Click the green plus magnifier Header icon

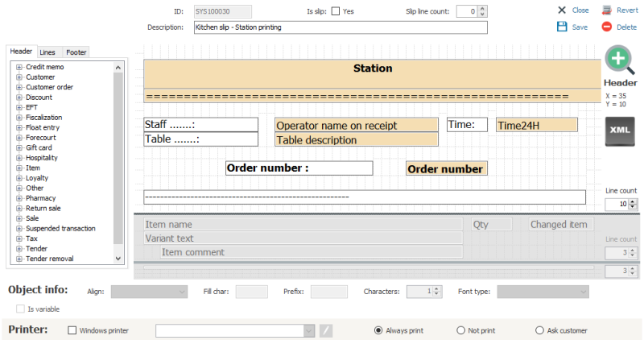[619, 60]
